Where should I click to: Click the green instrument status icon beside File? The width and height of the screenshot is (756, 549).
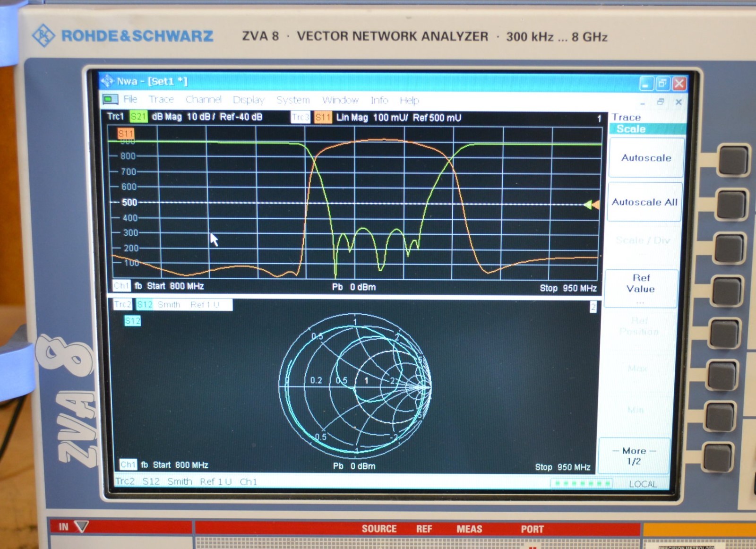pos(110,100)
